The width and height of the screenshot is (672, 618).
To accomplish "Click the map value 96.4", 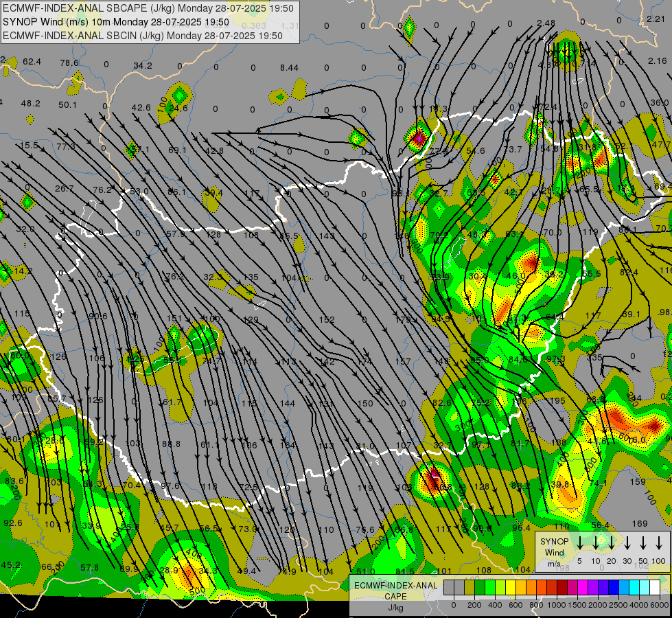I will coord(521,527).
